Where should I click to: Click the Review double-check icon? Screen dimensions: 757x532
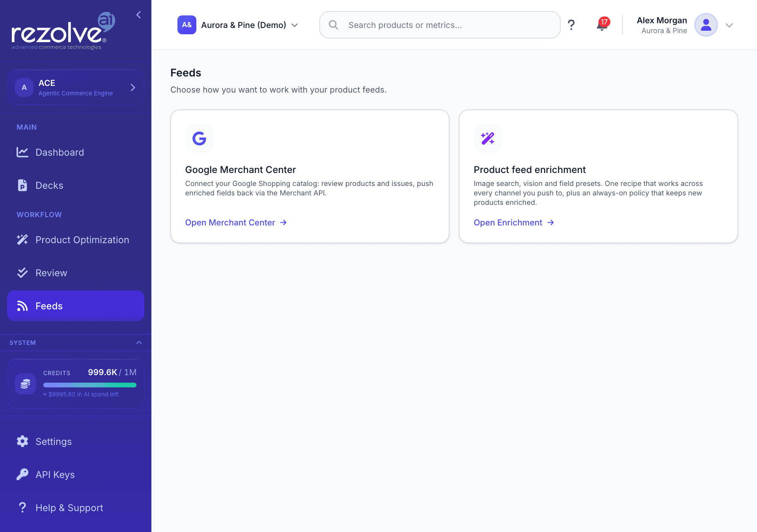tap(22, 273)
